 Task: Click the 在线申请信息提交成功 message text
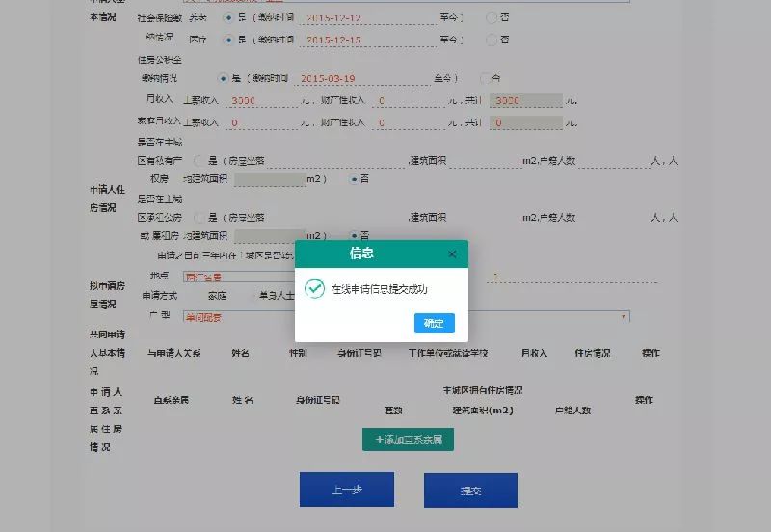(x=379, y=289)
